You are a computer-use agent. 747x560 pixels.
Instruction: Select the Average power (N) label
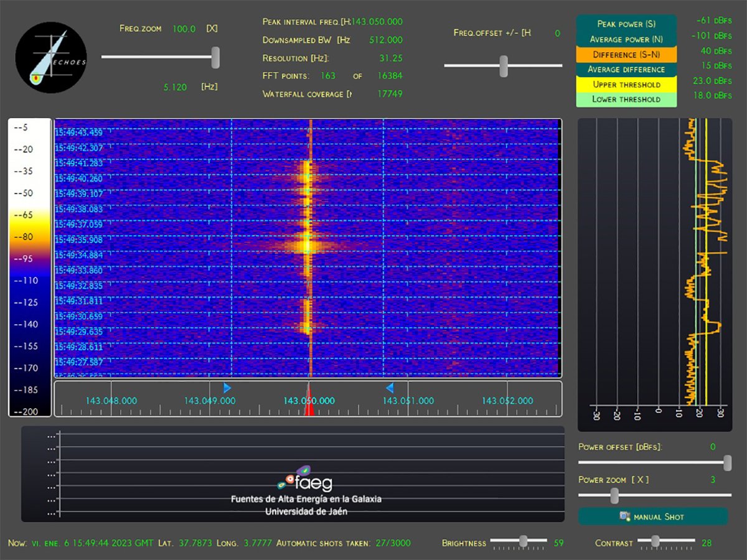pyautogui.click(x=626, y=39)
